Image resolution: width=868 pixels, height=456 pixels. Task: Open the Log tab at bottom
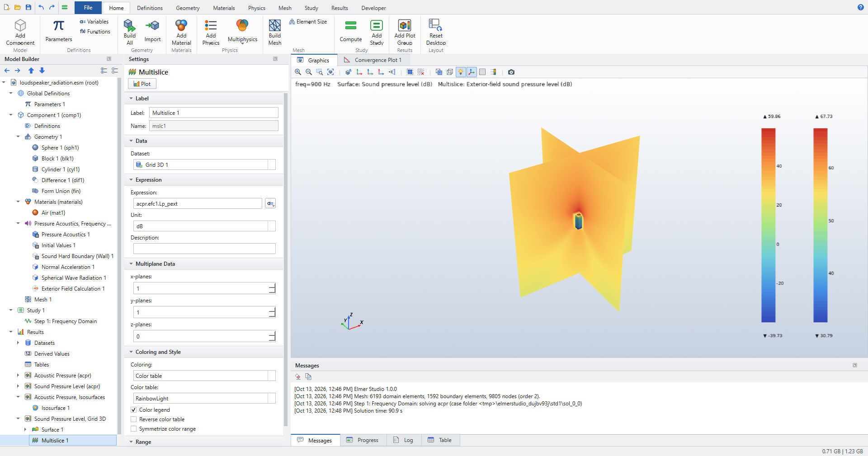coord(404,440)
